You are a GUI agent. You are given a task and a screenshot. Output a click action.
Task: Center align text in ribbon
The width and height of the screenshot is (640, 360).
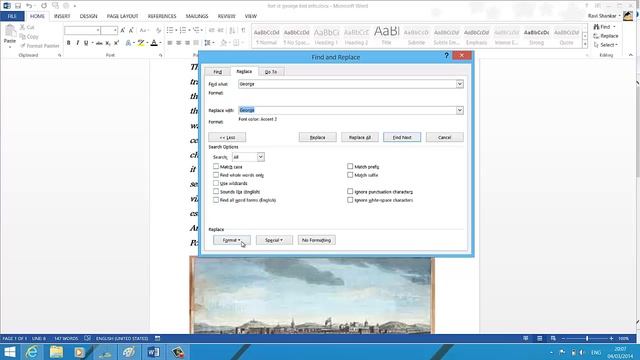point(178,43)
